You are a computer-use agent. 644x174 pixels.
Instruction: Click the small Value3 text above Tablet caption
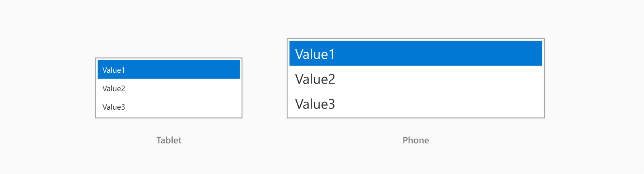pos(114,107)
